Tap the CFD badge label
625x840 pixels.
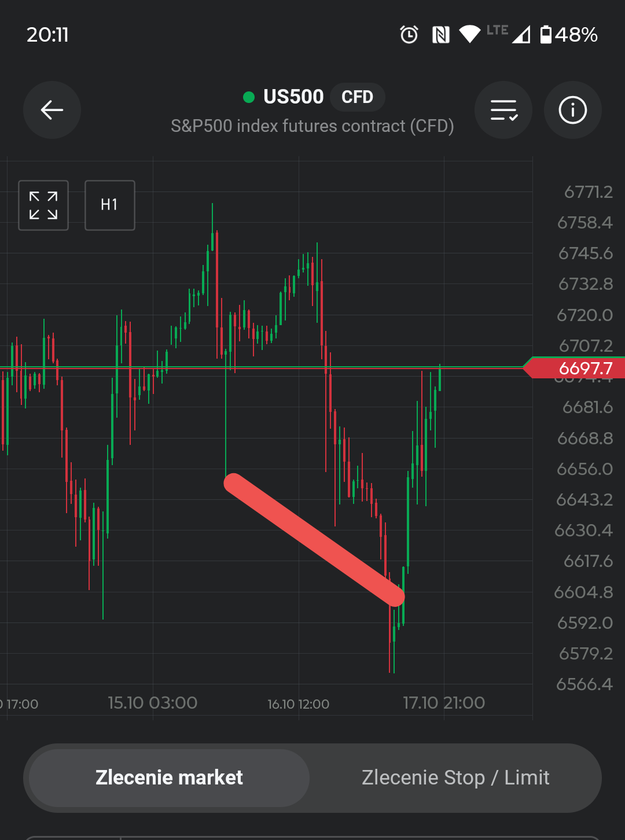coord(357,97)
